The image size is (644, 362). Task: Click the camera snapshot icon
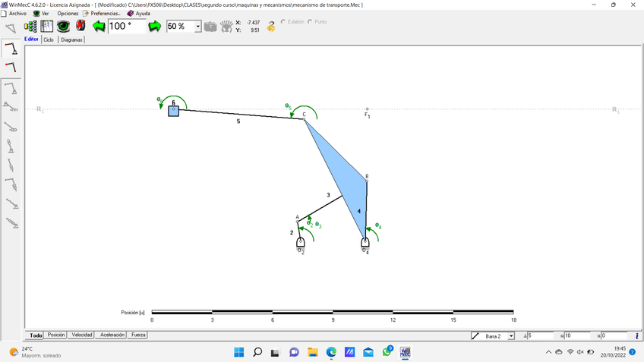pos(210,27)
